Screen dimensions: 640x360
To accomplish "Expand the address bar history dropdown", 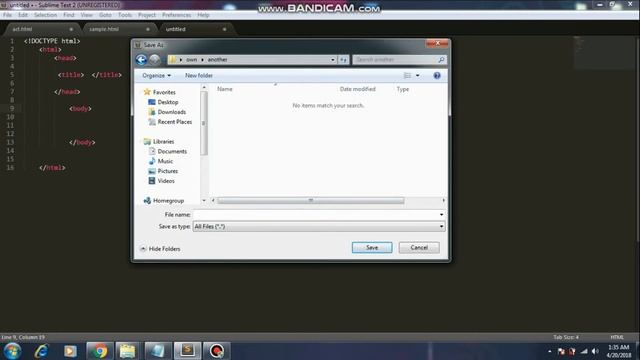I will pos(333,60).
